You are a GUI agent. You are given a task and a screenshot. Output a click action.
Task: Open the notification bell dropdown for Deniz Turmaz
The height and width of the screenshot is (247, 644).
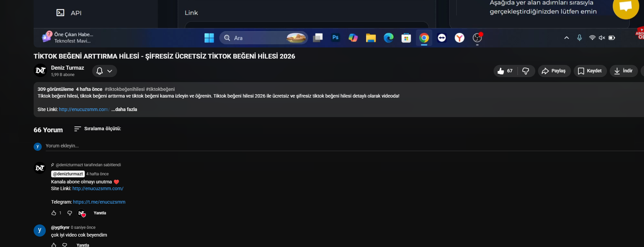coord(105,71)
